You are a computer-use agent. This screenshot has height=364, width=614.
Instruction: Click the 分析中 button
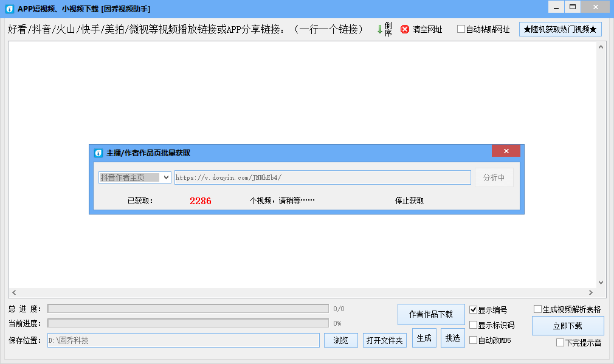click(x=494, y=177)
